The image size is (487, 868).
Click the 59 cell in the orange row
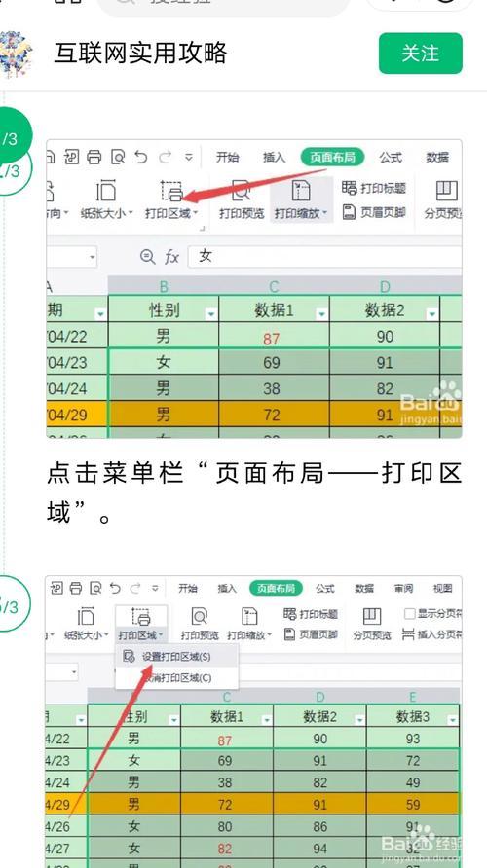click(x=413, y=804)
